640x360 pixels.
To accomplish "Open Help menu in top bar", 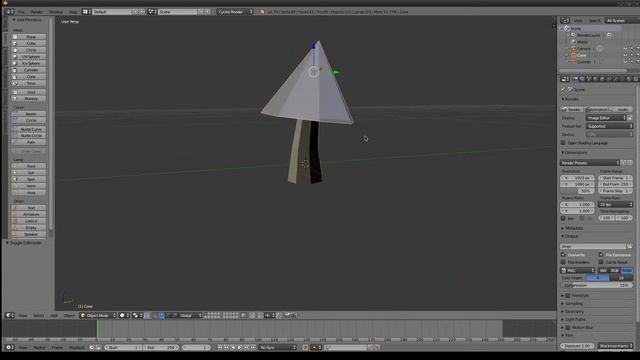I will coord(73,12).
